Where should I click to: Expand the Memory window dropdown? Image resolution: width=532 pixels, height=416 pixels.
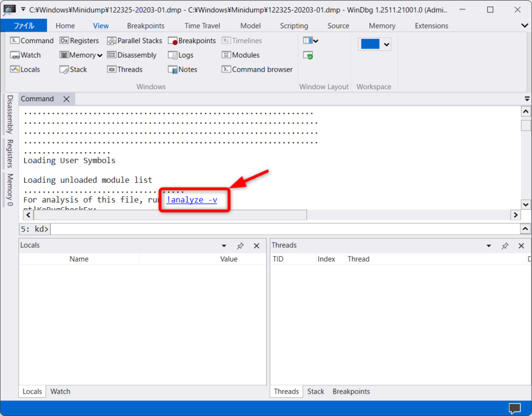tap(100, 55)
